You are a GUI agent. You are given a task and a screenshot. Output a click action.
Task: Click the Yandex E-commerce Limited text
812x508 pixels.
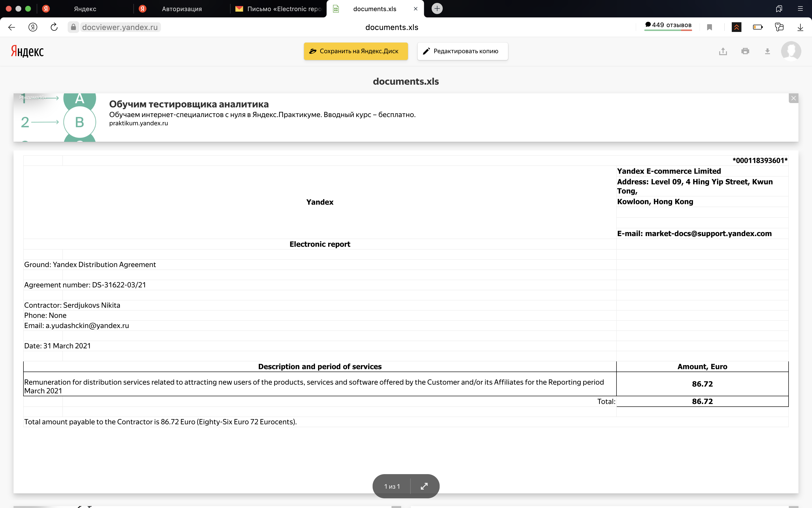point(669,171)
